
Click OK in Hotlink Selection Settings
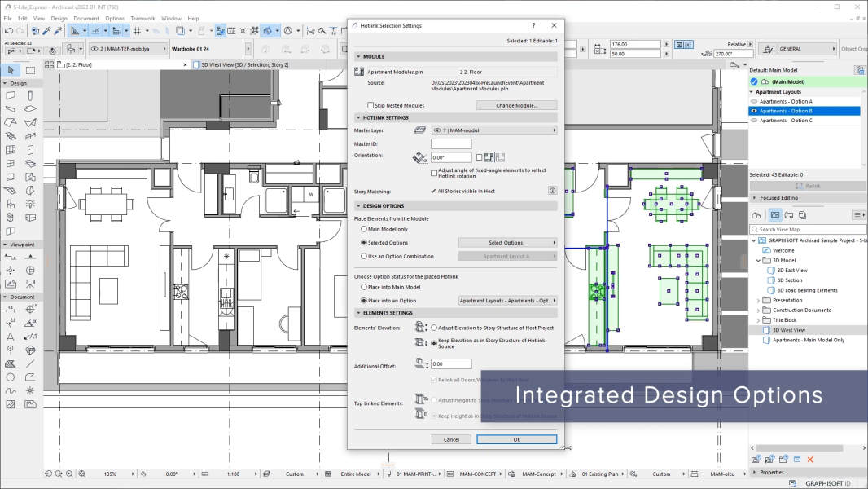(x=516, y=440)
